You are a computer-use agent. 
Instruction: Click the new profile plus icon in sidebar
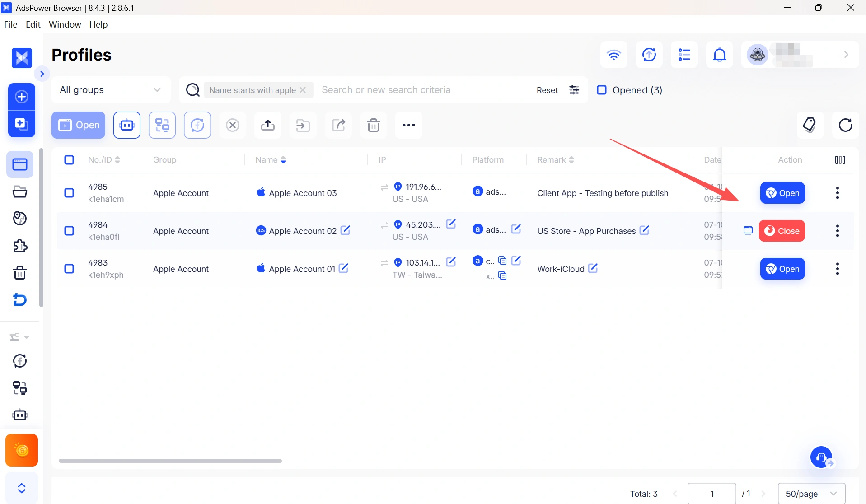point(22,97)
